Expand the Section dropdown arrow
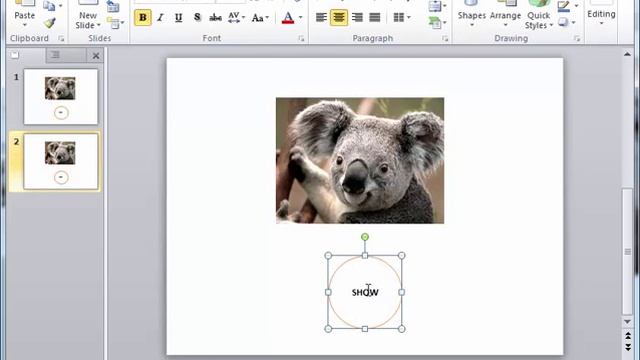This screenshot has height=360, width=640. point(122,23)
